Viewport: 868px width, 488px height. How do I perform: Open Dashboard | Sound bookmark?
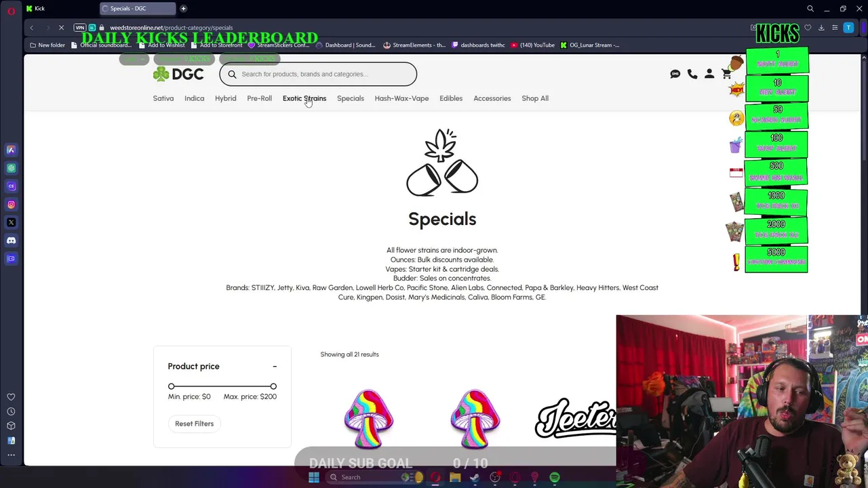pos(346,45)
